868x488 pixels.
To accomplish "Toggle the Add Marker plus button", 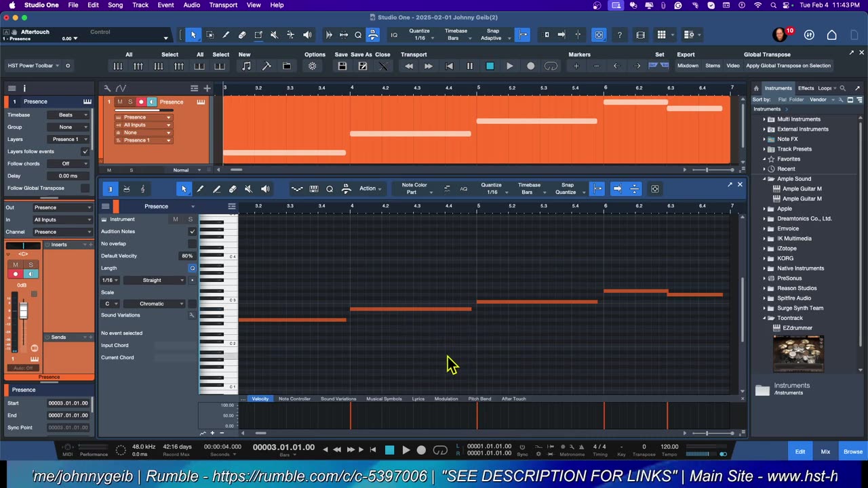I will pyautogui.click(x=576, y=66).
